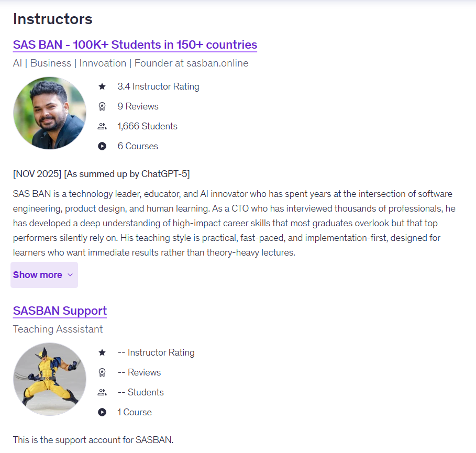Click the play icon beside 6 Courses
476x453 pixels.
[102, 146]
